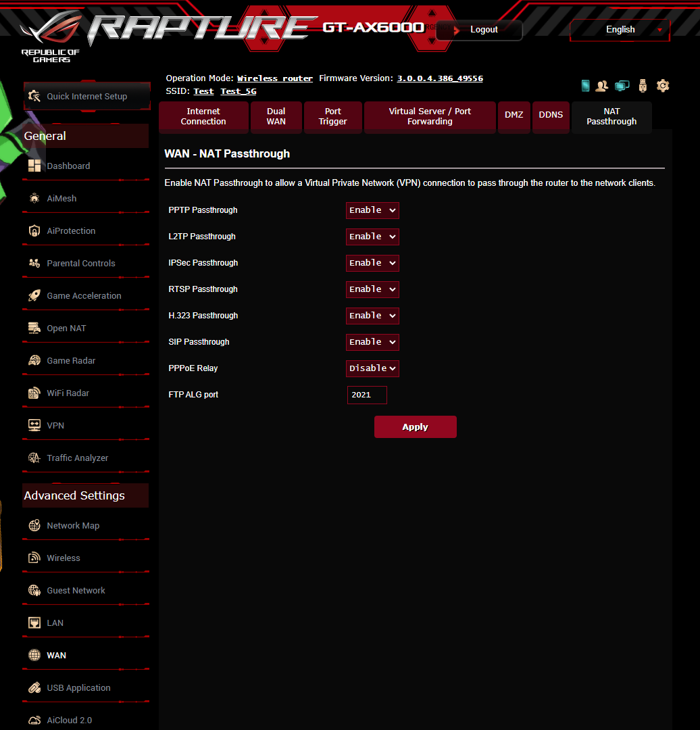Click the Wireless signal icon
The image size is (700, 730).
pyautogui.click(x=34, y=558)
